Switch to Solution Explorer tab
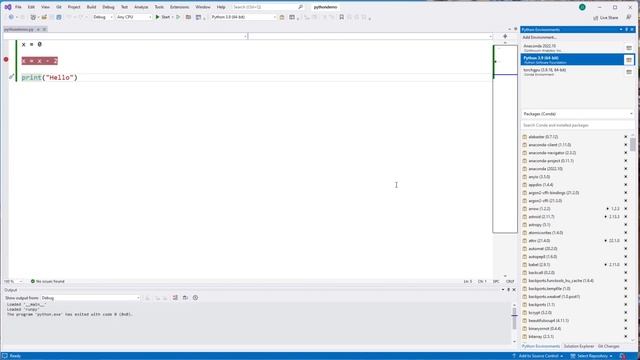 click(579, 346)
